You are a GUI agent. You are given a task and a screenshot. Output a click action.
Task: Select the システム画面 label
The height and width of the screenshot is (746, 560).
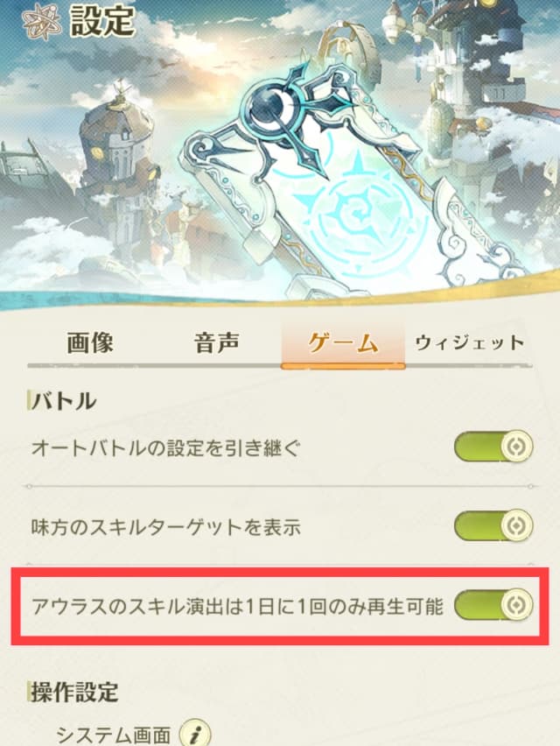(113, 735)
